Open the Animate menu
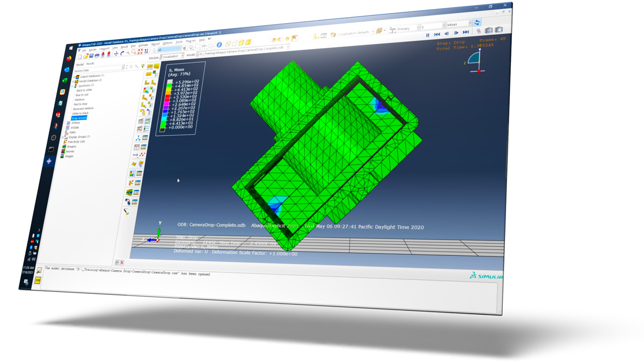Screen dimensions: 644x362 (x=143, y=46)
